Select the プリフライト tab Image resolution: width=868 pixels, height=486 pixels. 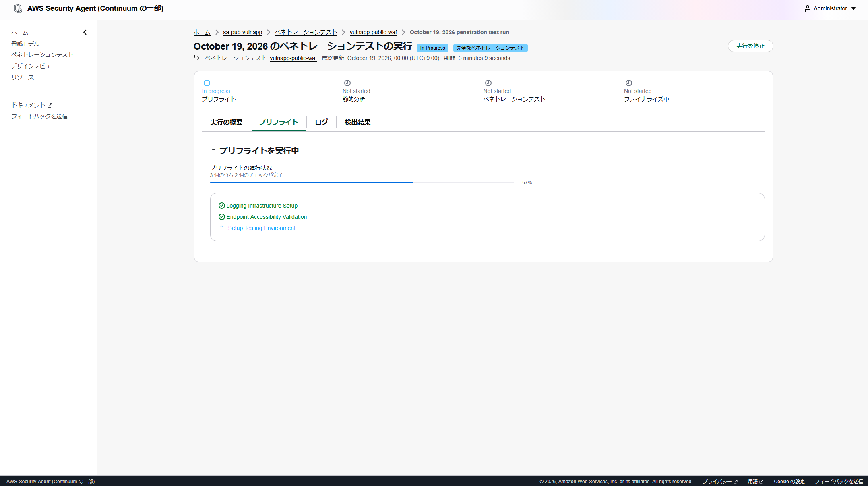click(279, 122)
